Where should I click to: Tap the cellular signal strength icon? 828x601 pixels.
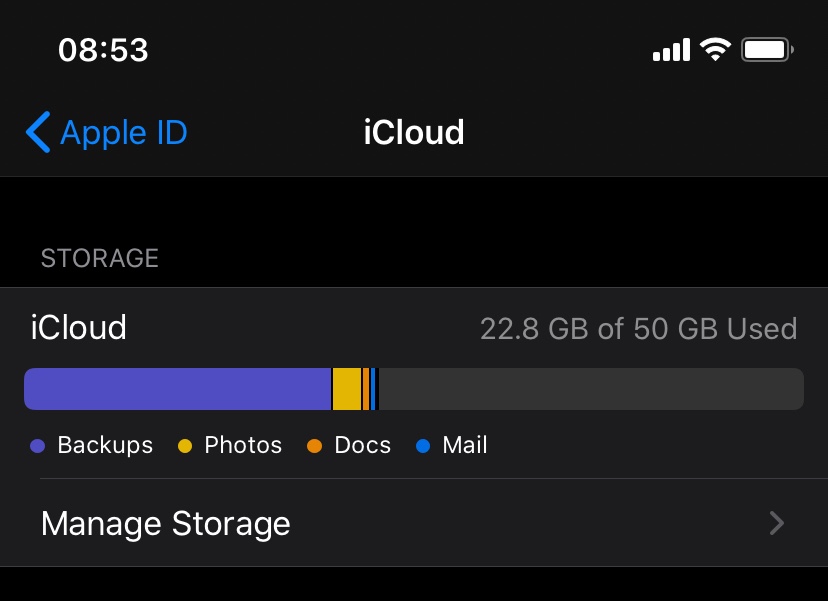coord(671,49)
